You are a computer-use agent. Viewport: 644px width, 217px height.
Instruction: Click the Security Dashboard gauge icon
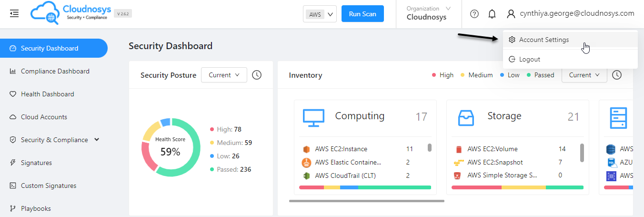coord(13,48)
